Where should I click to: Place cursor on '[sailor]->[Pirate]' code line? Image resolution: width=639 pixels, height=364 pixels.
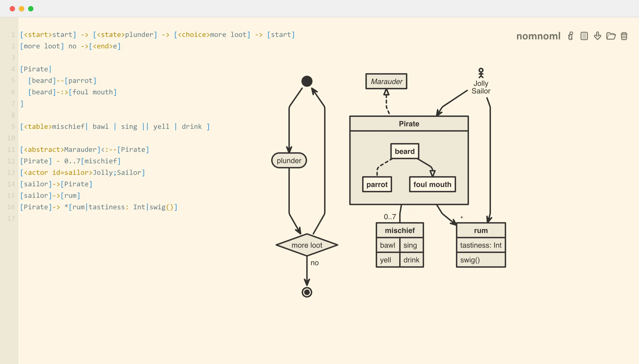tap(56, 184)
